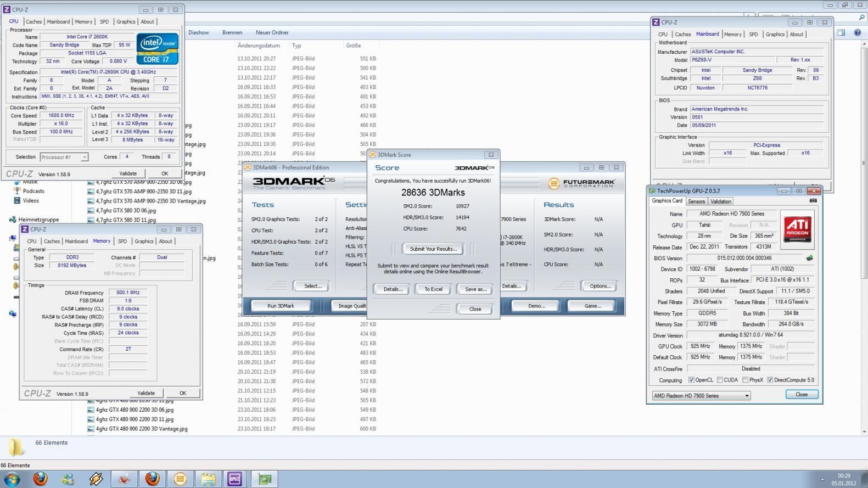
Task: Toggle the PhysX checkbox
Action: (x=745, y=380)
